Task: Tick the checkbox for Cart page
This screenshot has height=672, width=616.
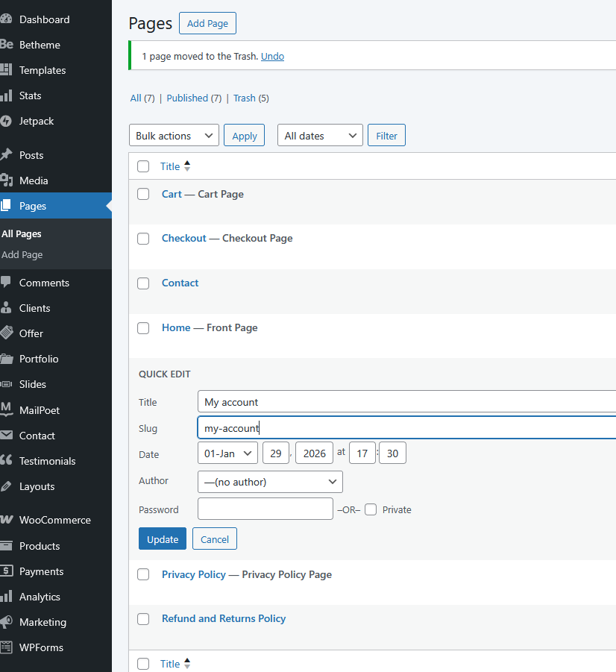Action: point(143,194)
